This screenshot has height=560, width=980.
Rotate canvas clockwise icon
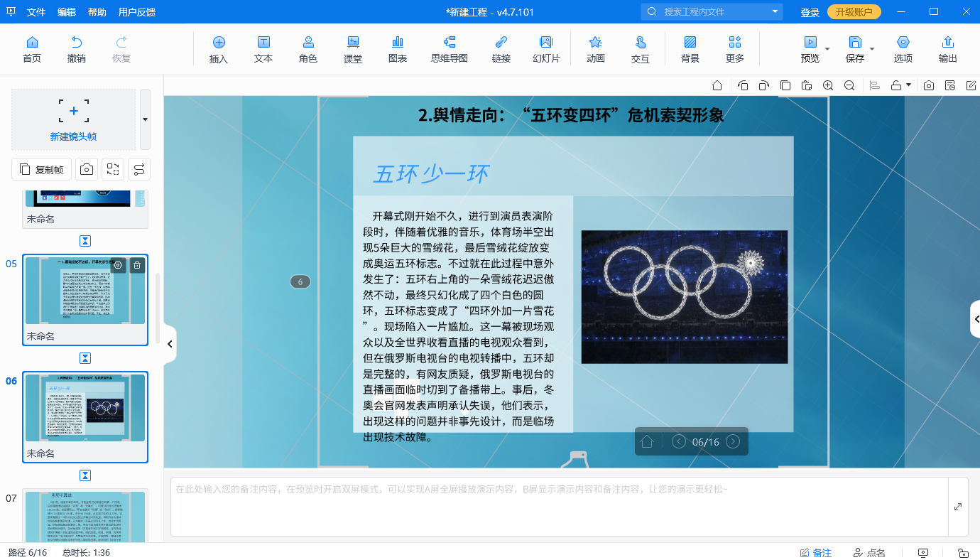click(x=763, y=85)
